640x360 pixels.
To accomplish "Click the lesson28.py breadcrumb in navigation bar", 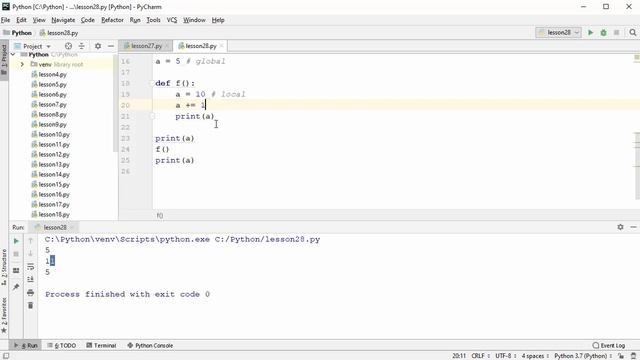I will [59, 33].
